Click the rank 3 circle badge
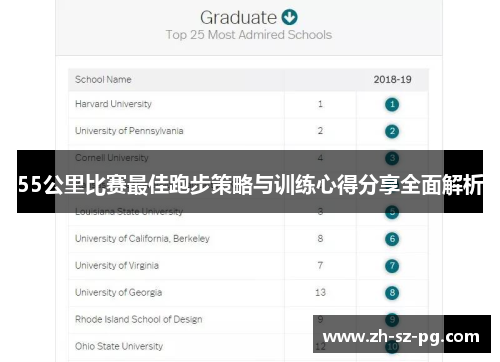Screen dimensions: 500x362 tap(392, 158)
